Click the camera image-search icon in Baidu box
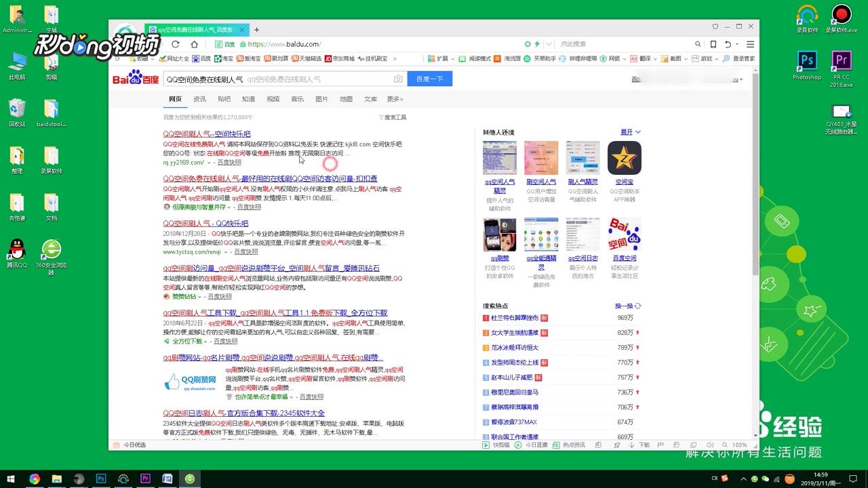This screenshot has width=868, height=488. (x=398, y=79)
